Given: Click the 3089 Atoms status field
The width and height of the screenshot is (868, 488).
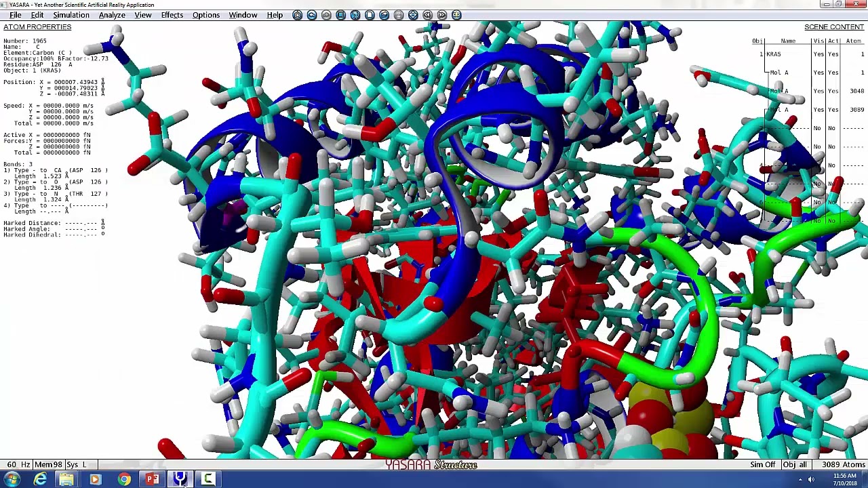Looking at the screenshot, I should coord(844,465).
